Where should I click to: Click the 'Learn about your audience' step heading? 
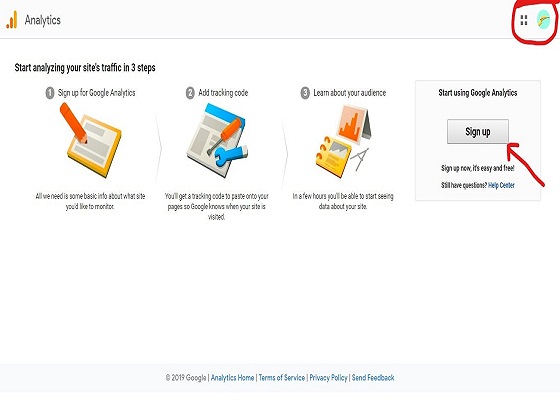point(350,93)
